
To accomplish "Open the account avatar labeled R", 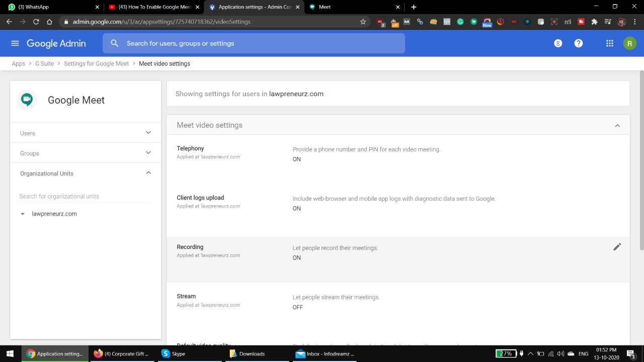I will [629, 43].
